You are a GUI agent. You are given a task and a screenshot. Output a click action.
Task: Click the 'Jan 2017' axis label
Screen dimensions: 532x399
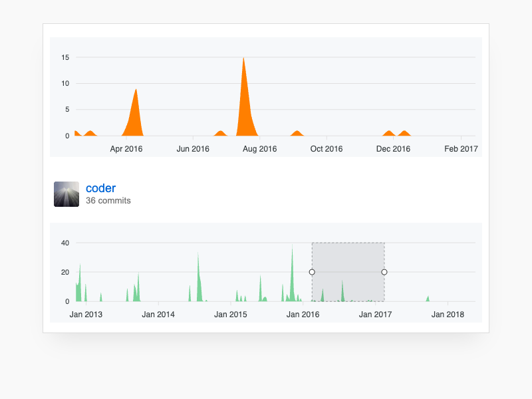[x=375, y=314]
